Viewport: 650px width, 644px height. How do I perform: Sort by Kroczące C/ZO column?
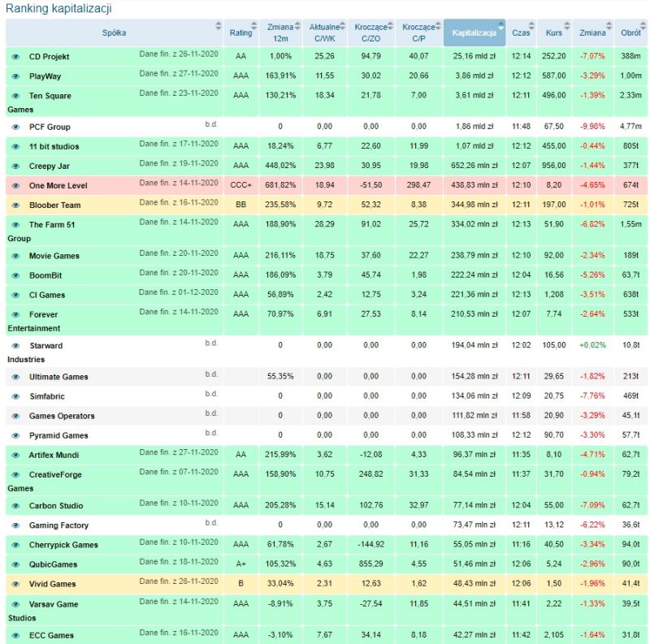pos(371,32)
